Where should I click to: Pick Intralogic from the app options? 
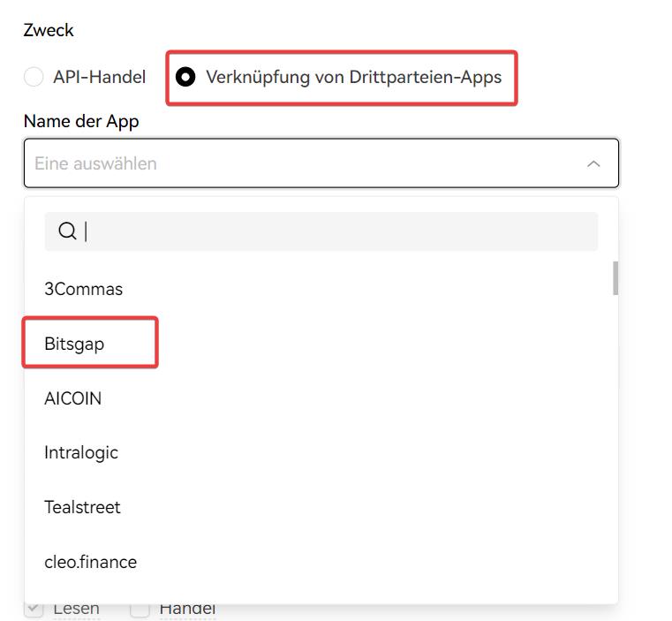[x=81, y=452]
